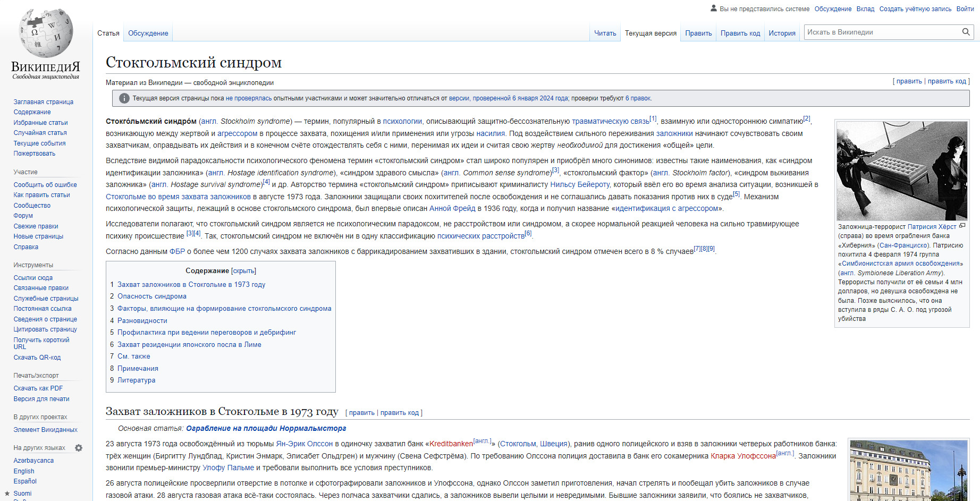
Task: Switch to the Обсуждение tab
Action: (148, 33)
